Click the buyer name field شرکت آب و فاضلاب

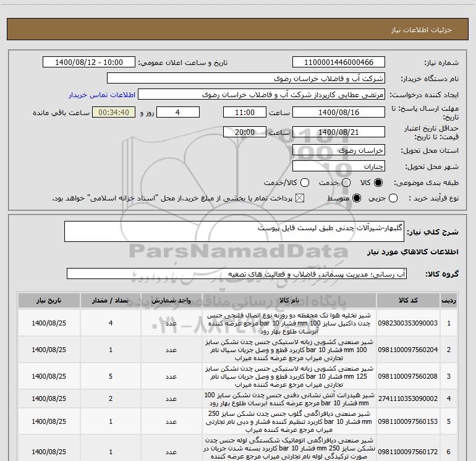[246, 79]
